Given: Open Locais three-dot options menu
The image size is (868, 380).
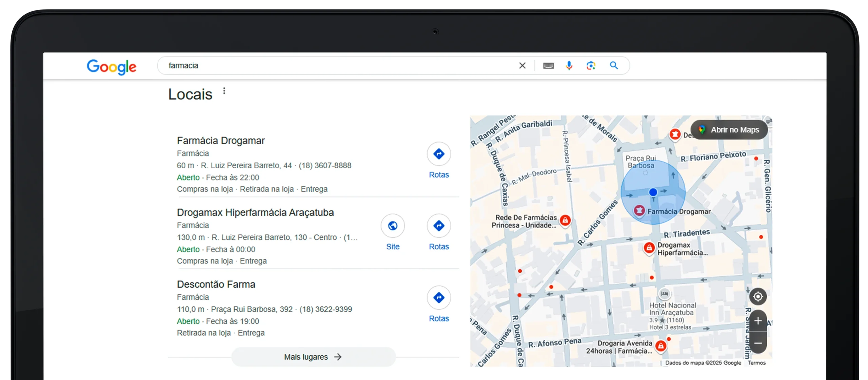Looking at the screenshot, I should pos(224,91).
